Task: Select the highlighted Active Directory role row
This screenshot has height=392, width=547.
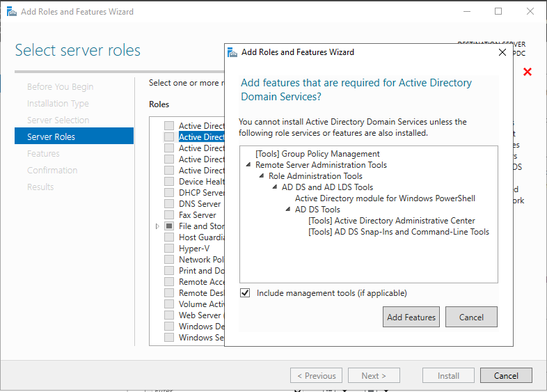Action: 201,137
